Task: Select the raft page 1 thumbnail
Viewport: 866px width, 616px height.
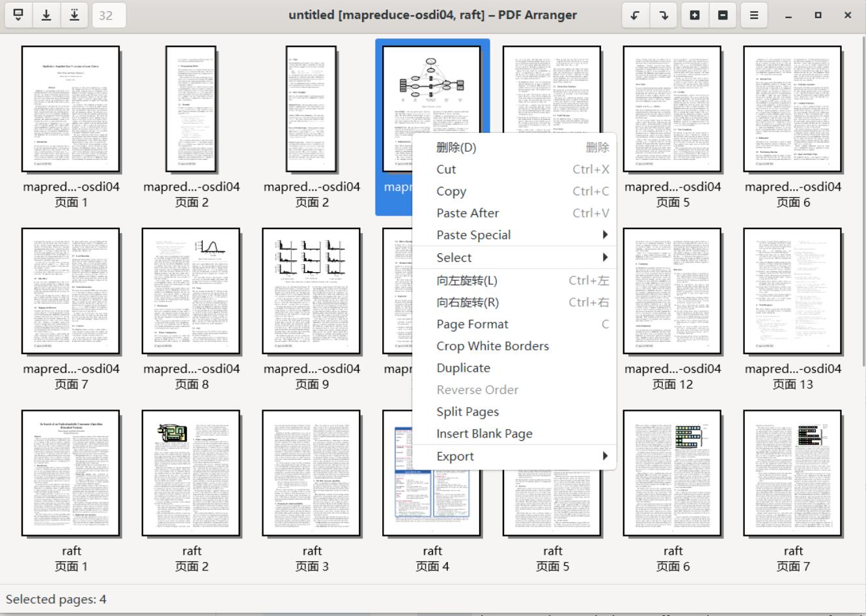Action: (x=70, y=473)
